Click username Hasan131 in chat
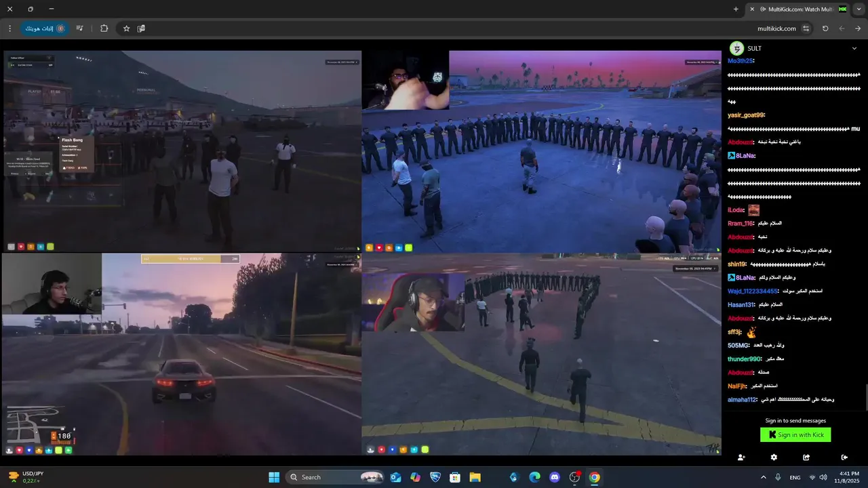The image size is (868, 488). [741, 304]
